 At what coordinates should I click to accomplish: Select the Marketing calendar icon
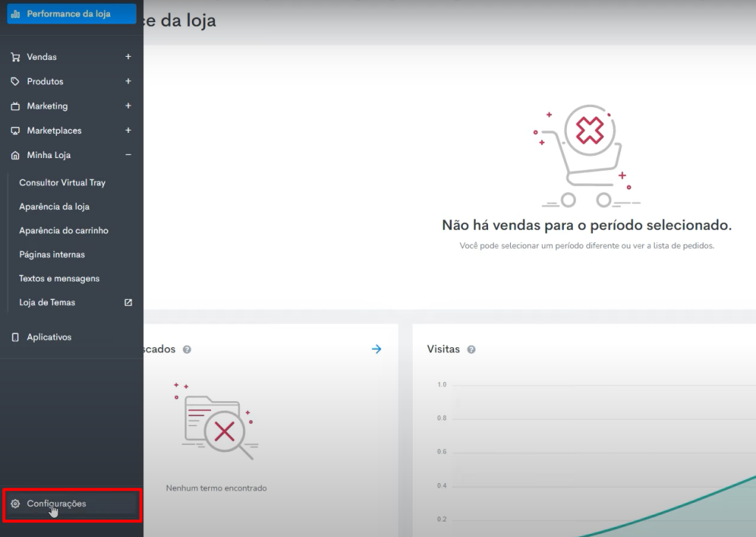click(15, 106)
